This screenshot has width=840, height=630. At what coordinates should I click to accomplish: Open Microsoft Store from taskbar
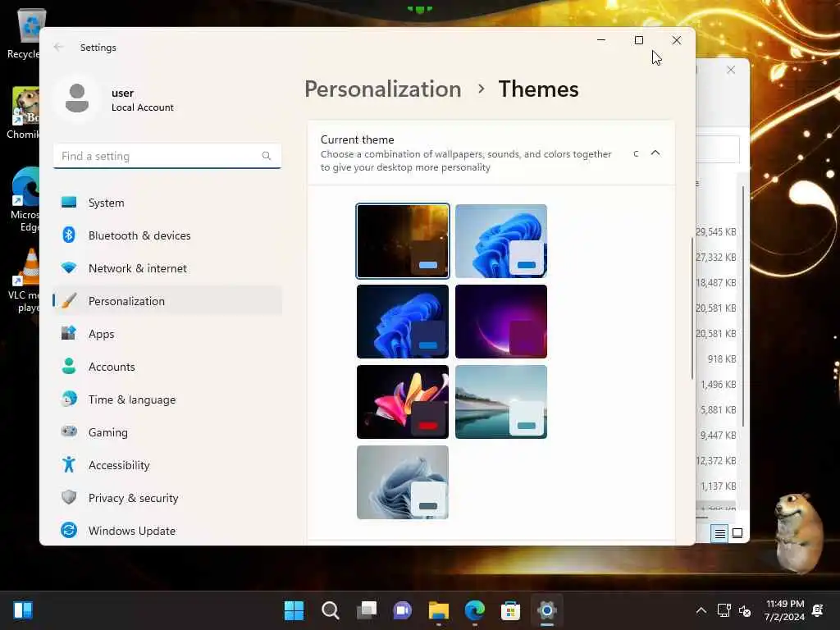coord(510,610)
